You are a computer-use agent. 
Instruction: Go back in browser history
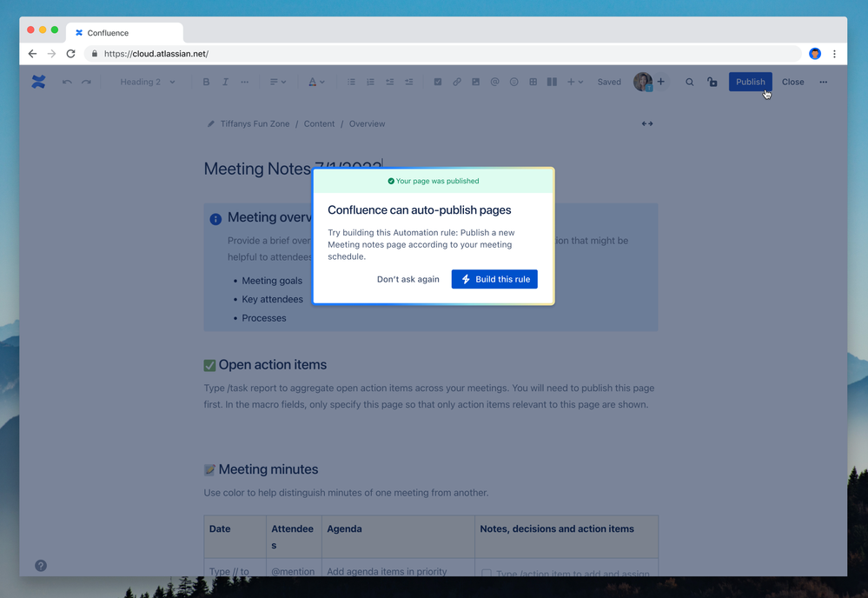[x=33, y=54]
